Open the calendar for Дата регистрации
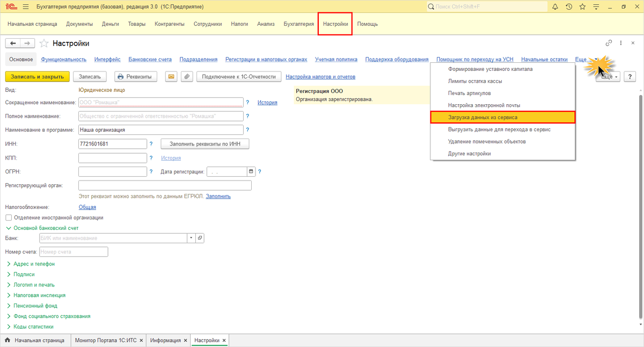 251,172
